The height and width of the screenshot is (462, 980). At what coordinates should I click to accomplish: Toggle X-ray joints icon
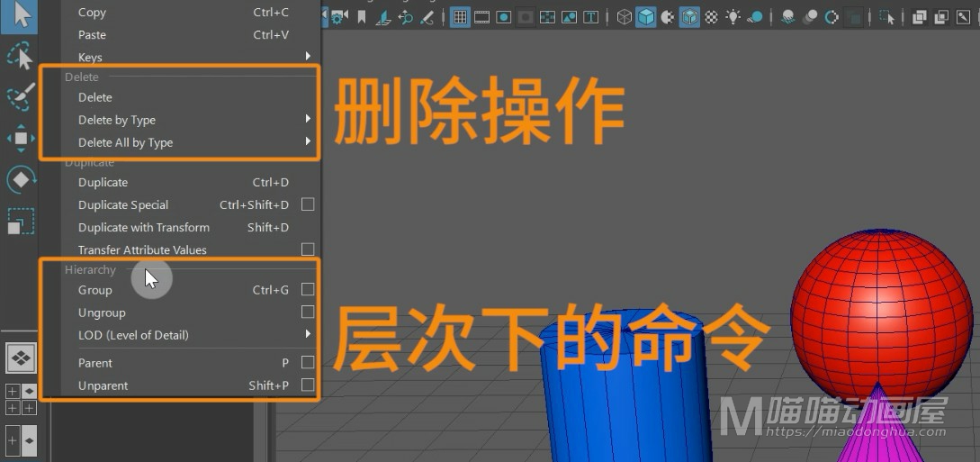pos(963,17)
